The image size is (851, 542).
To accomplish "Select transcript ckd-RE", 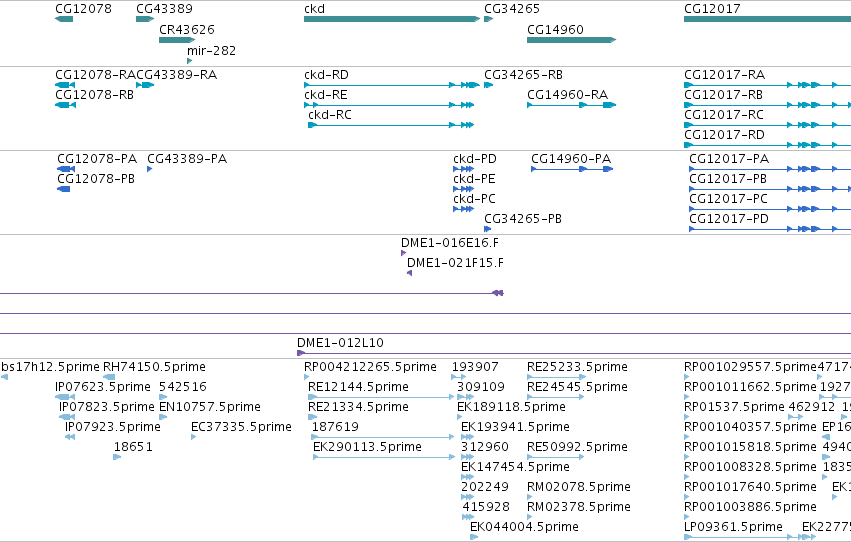I will (326, 95).
